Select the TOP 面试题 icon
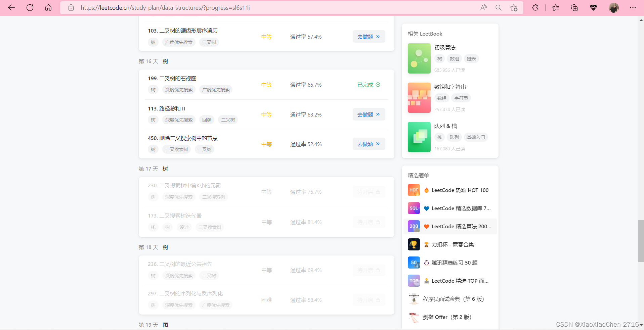Screen dimensions: 644x330 (x=414, y=281)
